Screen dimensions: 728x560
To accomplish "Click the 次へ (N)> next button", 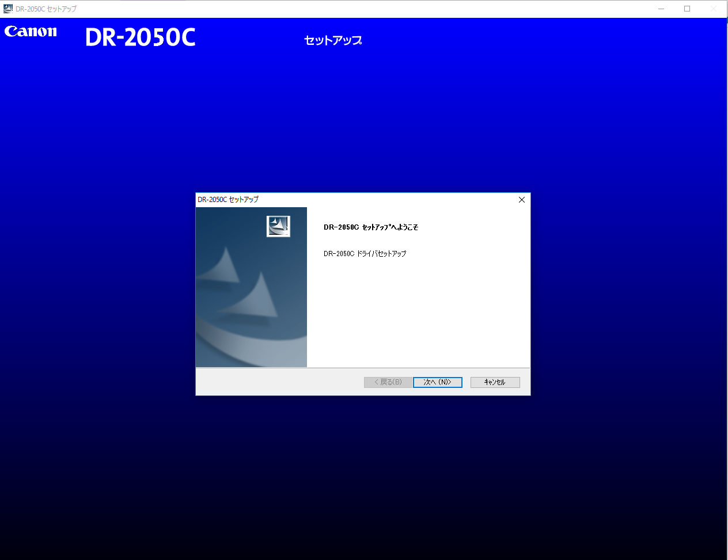I will point(438,382).
